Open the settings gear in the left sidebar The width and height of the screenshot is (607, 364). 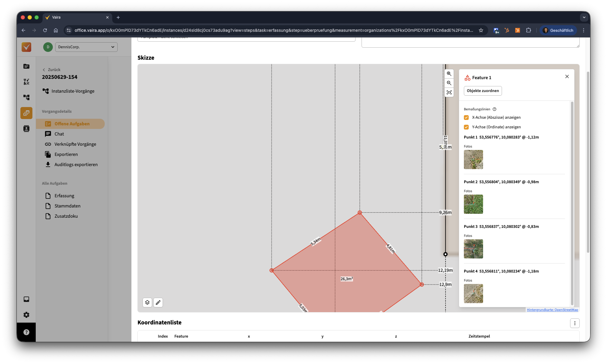coord(26,315)
